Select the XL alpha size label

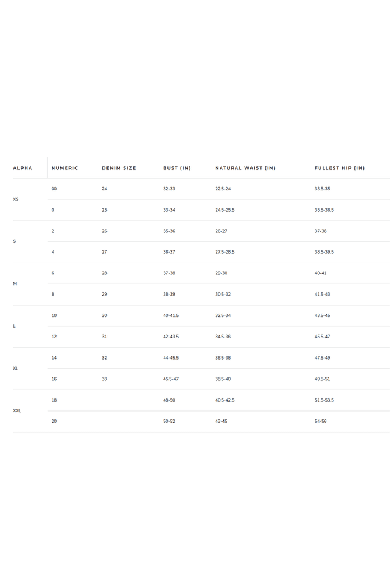coord(16,368)
